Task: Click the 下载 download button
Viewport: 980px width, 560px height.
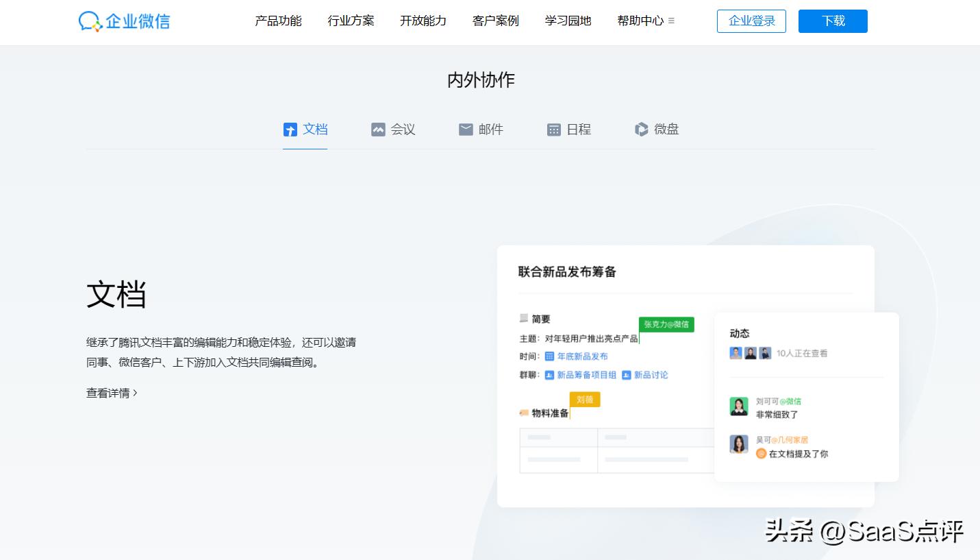Action: click(832, 21)
